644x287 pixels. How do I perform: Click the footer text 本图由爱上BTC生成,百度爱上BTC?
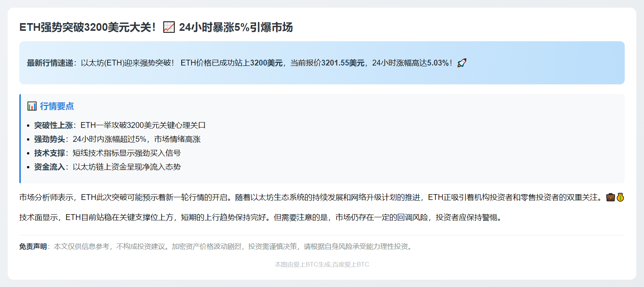click(x=322, y=265)
